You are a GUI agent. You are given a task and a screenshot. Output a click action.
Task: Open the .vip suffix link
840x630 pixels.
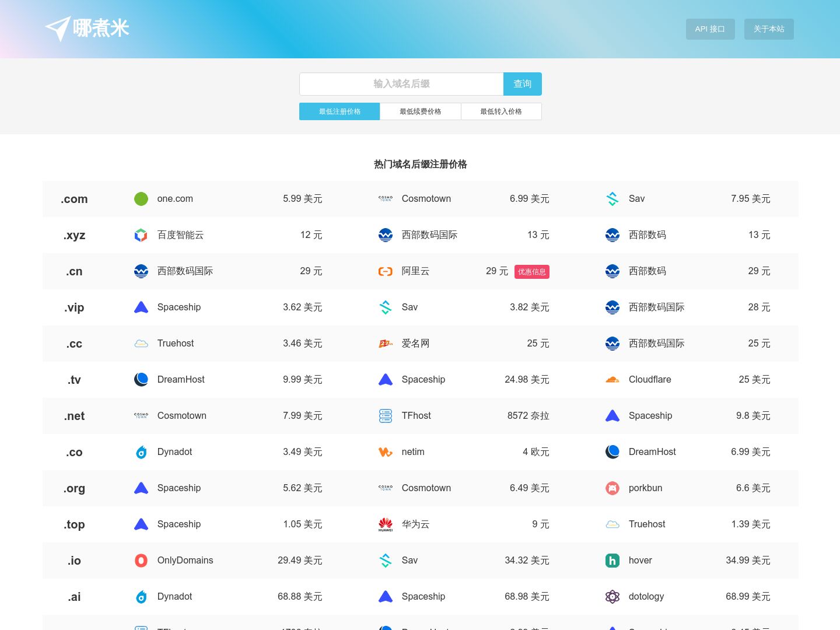coord(74,307)
